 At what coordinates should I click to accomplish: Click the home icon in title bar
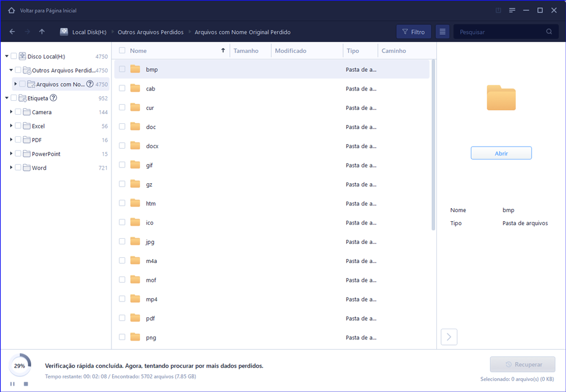[11, 10]
